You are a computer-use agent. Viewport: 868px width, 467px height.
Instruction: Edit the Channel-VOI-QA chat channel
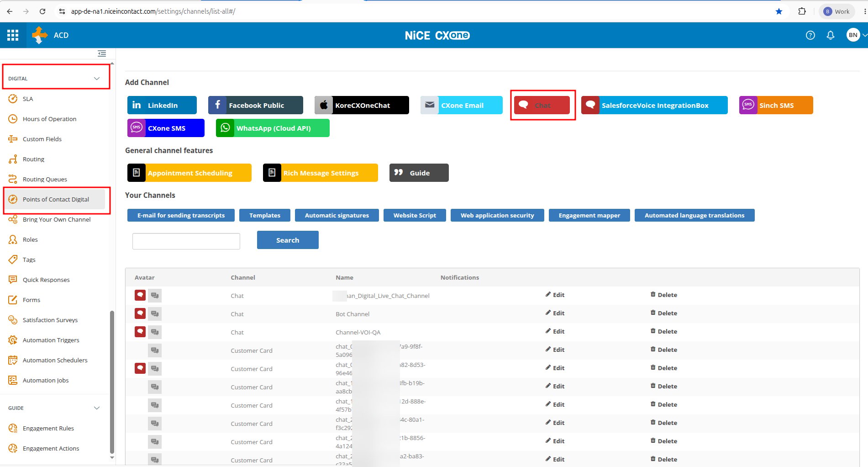click(x=555, y=331)
